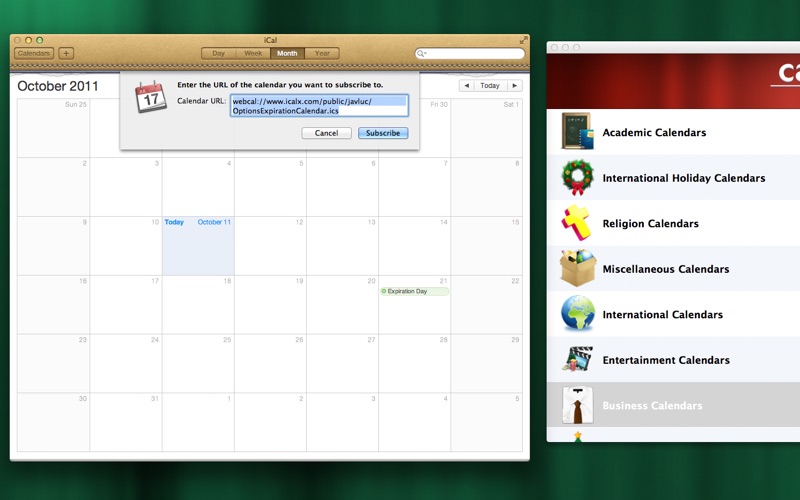Select the day cell numbered 31

126,422
